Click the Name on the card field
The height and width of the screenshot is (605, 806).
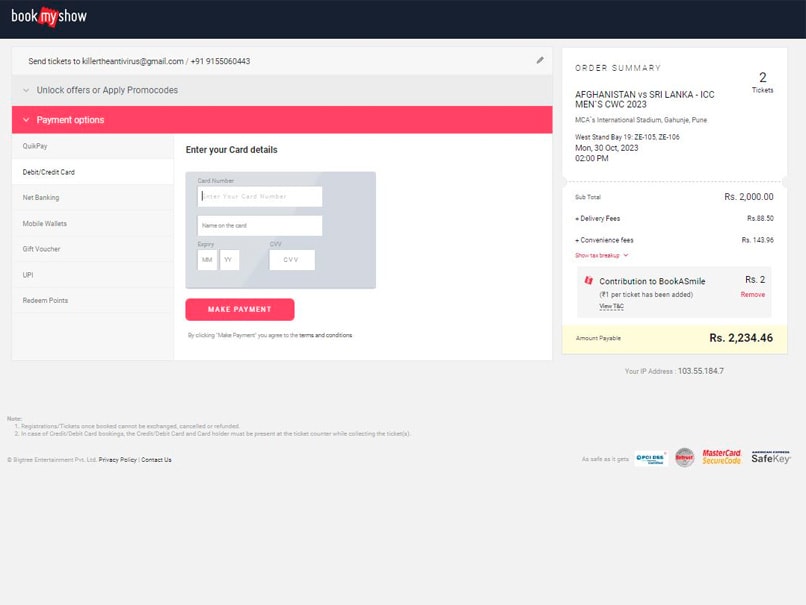[x=260, y=226]
